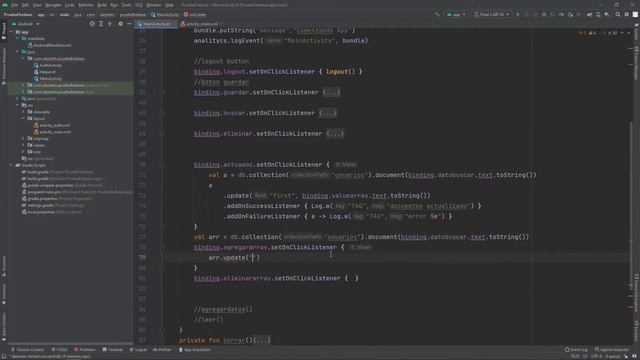Select settings.gradle file in tree
The image size is (640, 360).
pyautogui.click(x=53, y=205)
